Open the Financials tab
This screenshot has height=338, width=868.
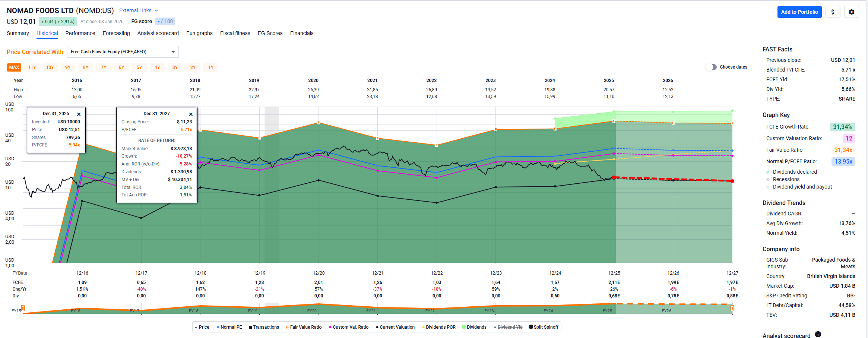coord(301,33)
